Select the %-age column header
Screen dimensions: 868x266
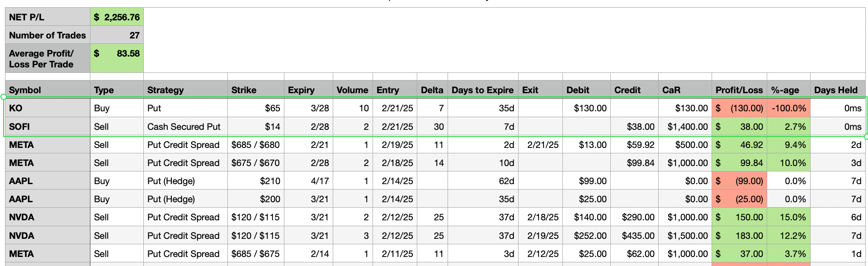point(788,90)
